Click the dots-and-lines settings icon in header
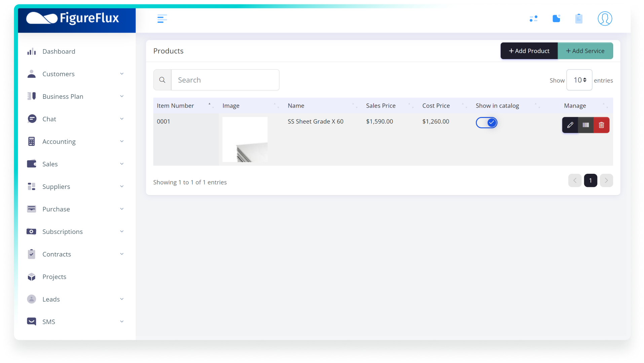The width and height of the screenshot is (644, 363). pos(533,19)
